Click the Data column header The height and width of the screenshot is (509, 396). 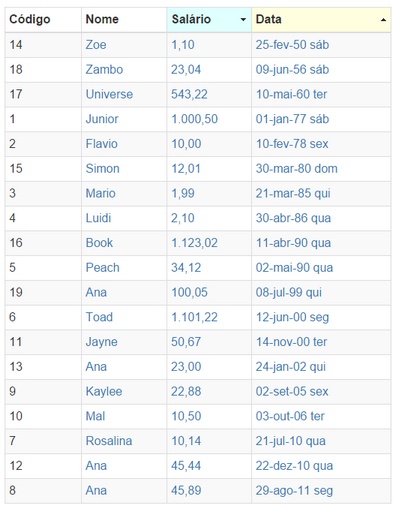(x=321, y=20)
